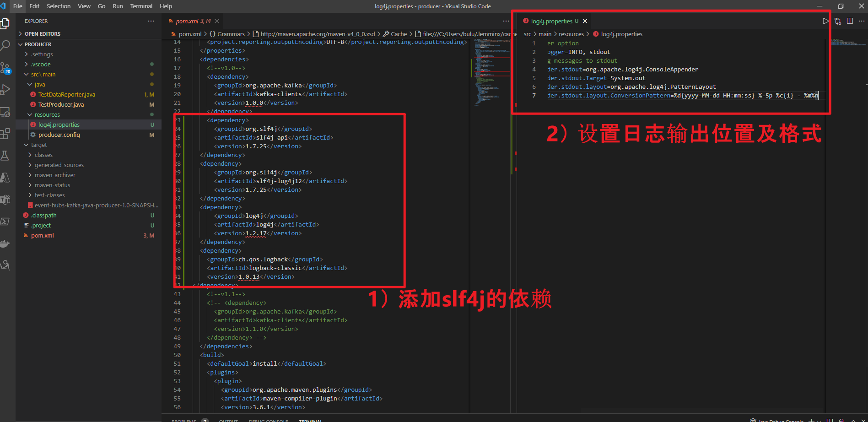The height and width of the screenshot is (422, 868).
Task: Open Source Control view with 20 changes
Action: coord(5,68)
